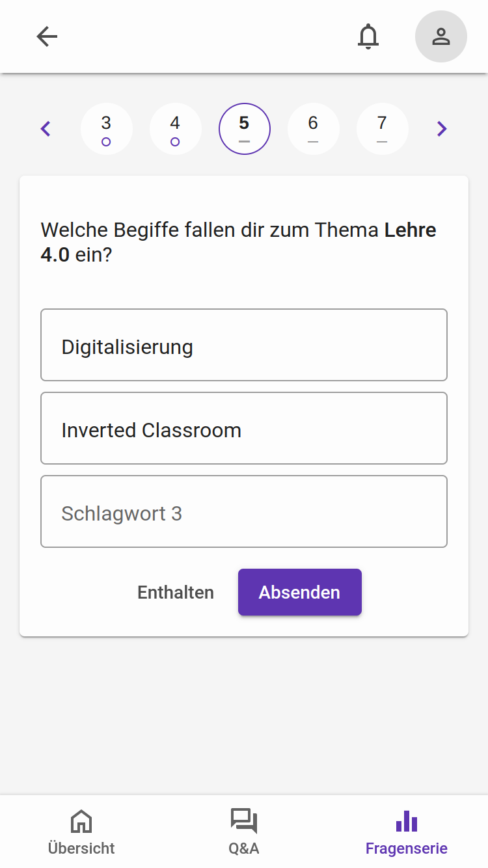The height and width of the screenshot is (868, 488).
Task: Click the Enthalten abstain button
Action: [176, 592]
